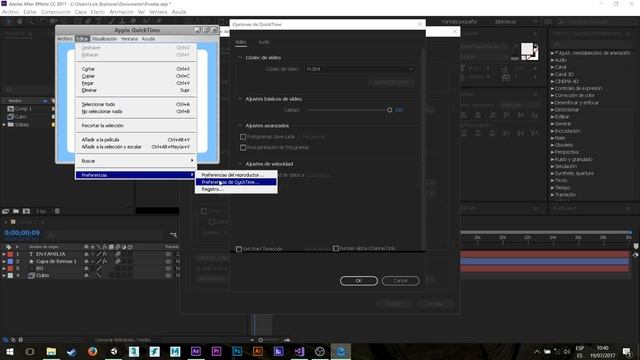Choose 'Registro...' in the Preferencias submenu
This screenshot has height=360, width=640.
[x=236, y=189]
